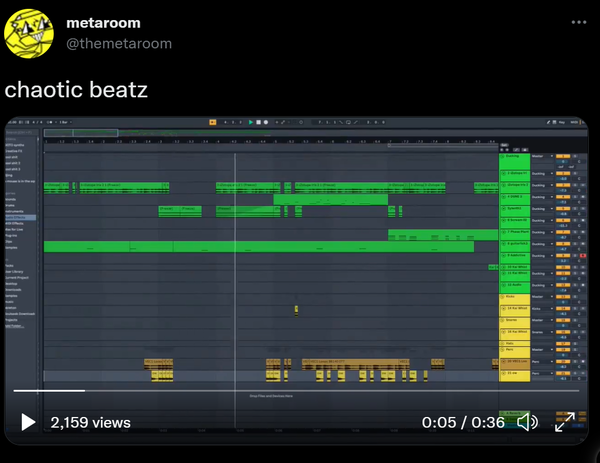This screenshot has width=600, height=463.
Task: Solo the 12 Audio track
Action: [x=575, y=285]
